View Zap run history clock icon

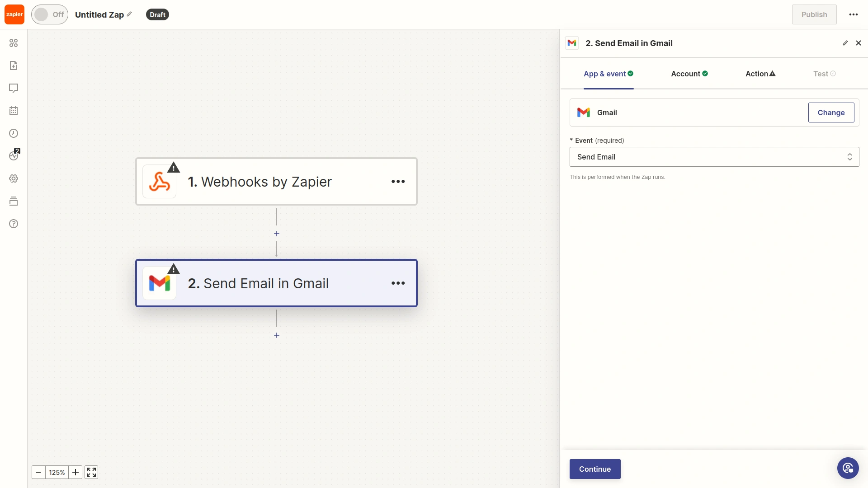point(14,133)
